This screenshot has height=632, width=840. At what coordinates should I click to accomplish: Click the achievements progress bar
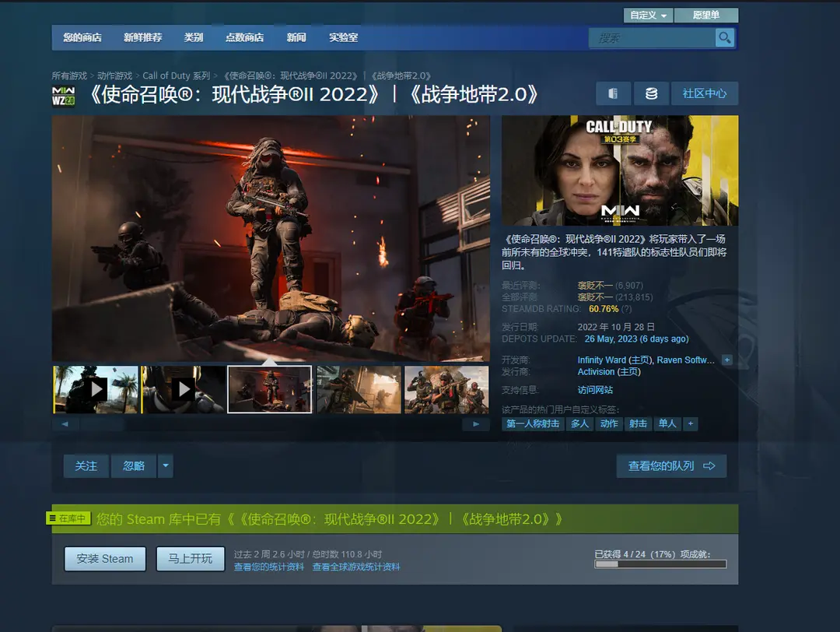click(660, 564)
